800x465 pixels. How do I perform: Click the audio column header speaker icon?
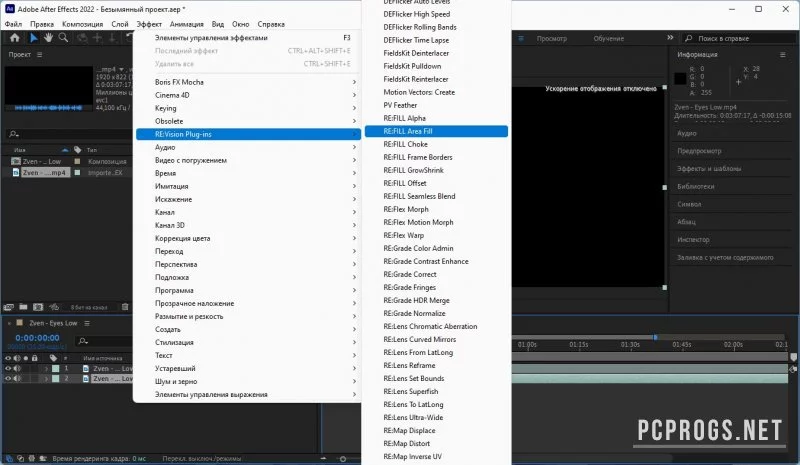(17, 358)
